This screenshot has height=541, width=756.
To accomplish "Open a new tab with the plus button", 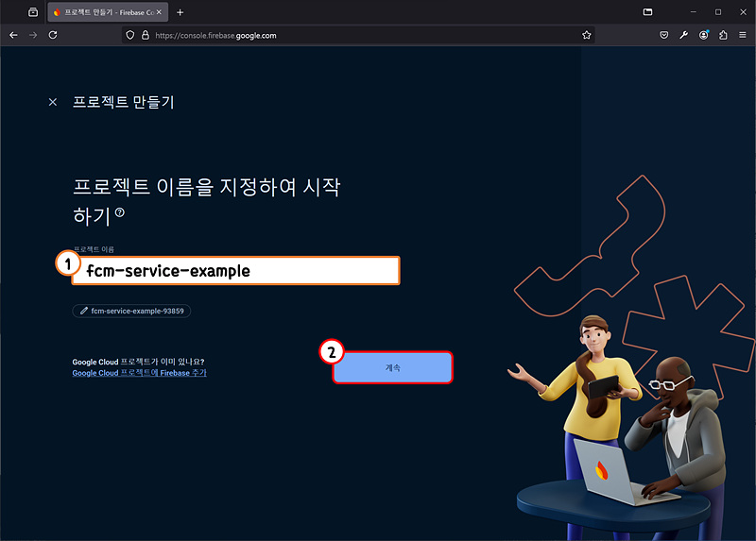I will [x=180, y=12].
